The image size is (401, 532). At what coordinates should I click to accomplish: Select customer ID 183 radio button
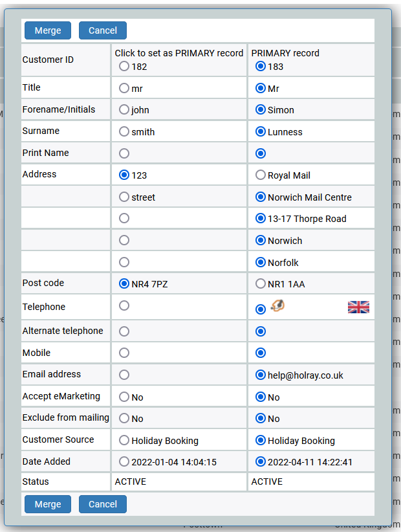click(261, 66)
